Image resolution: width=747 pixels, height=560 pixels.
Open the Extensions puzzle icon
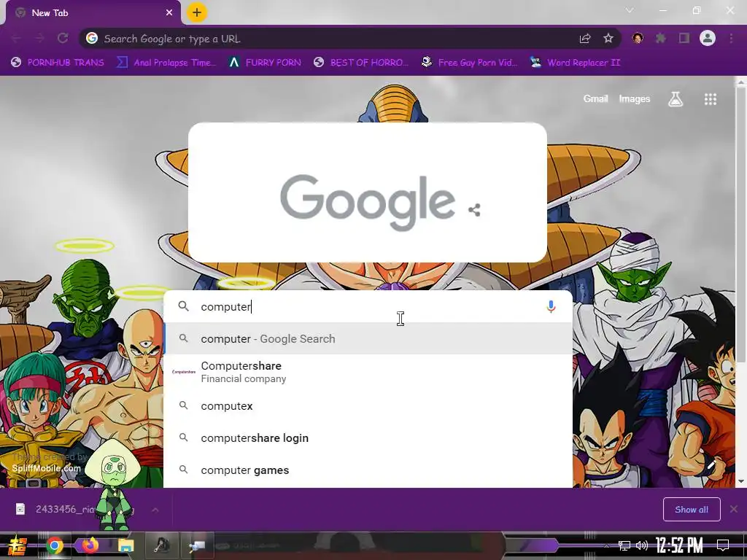(x=661, y=38)
